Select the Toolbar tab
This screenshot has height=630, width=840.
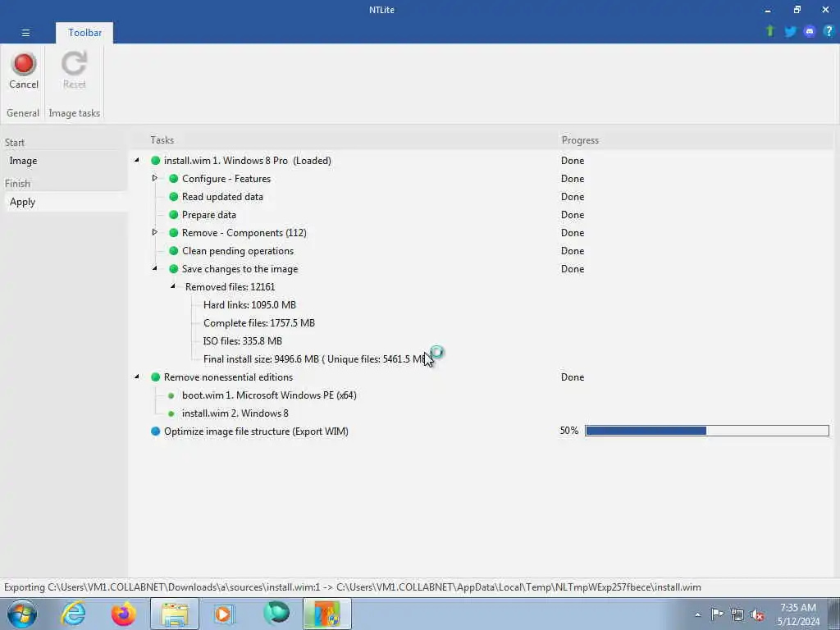[x=84, y=33]
